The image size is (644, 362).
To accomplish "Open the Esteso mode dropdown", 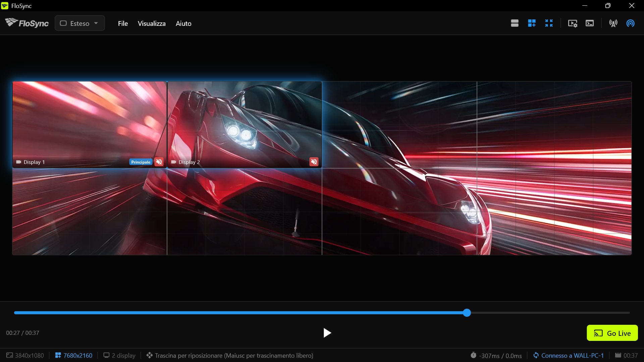I will 80,23.
